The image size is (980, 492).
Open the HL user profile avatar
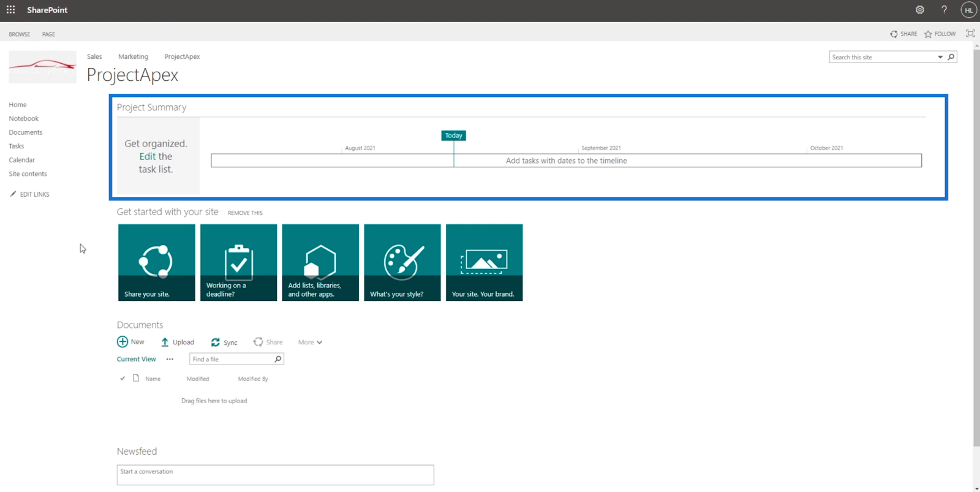click(968, 10)
